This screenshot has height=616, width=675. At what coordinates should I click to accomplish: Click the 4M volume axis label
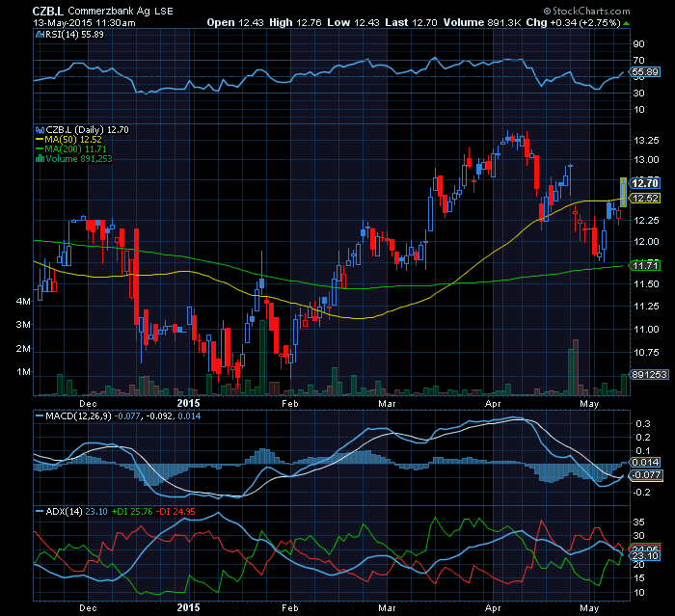coord(23,302)
